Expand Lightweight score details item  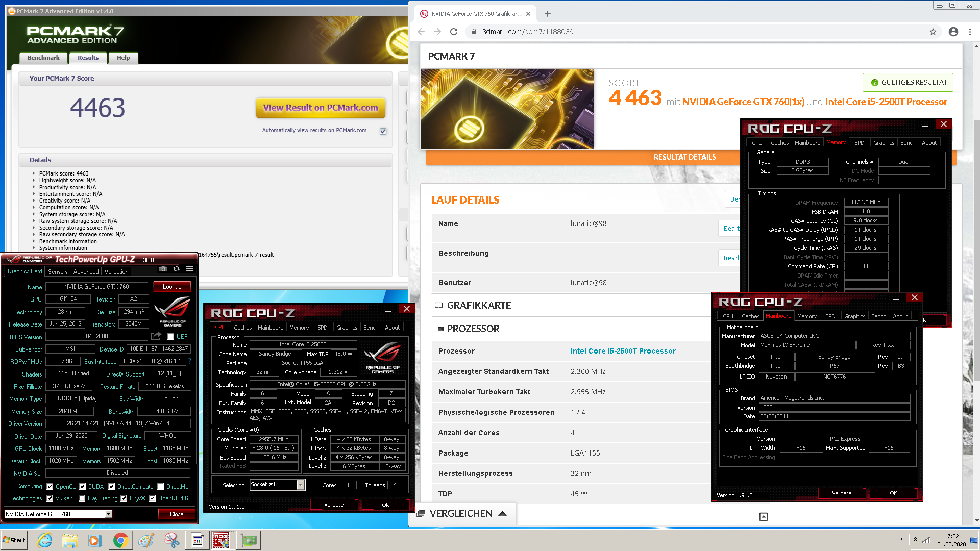34,180
